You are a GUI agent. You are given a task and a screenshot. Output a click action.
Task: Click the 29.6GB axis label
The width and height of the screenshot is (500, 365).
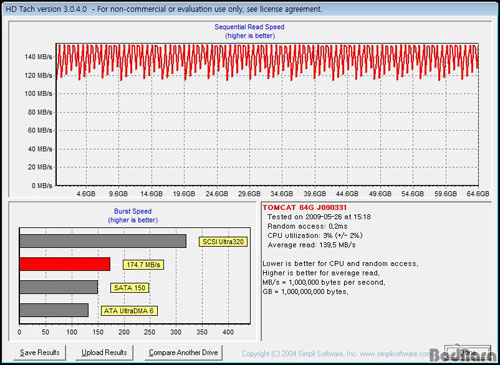pyautogui.click(x=249, y=194)
